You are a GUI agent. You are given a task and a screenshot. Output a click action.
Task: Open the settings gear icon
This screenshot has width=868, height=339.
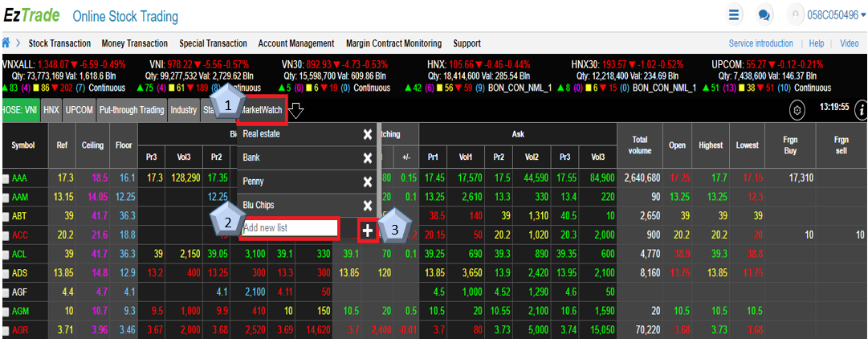point(797,110)
